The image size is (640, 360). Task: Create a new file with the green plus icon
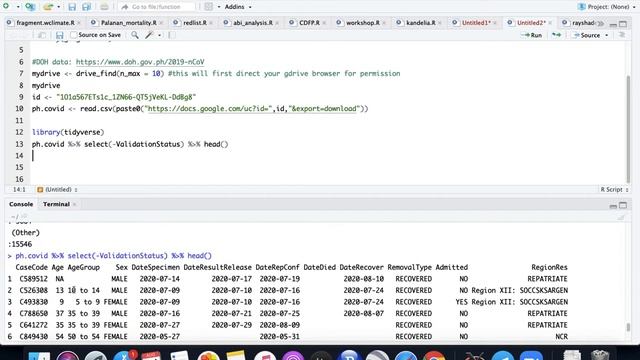[6, 6]
